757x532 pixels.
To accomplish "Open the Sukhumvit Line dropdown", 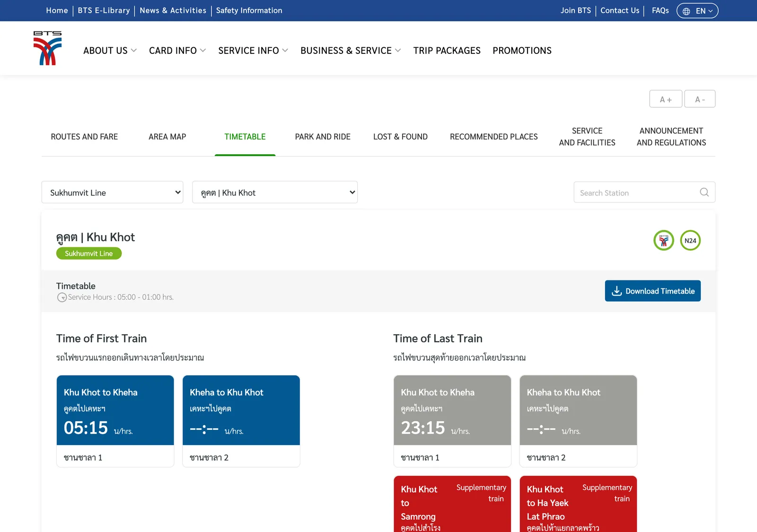I will point(112,192).
